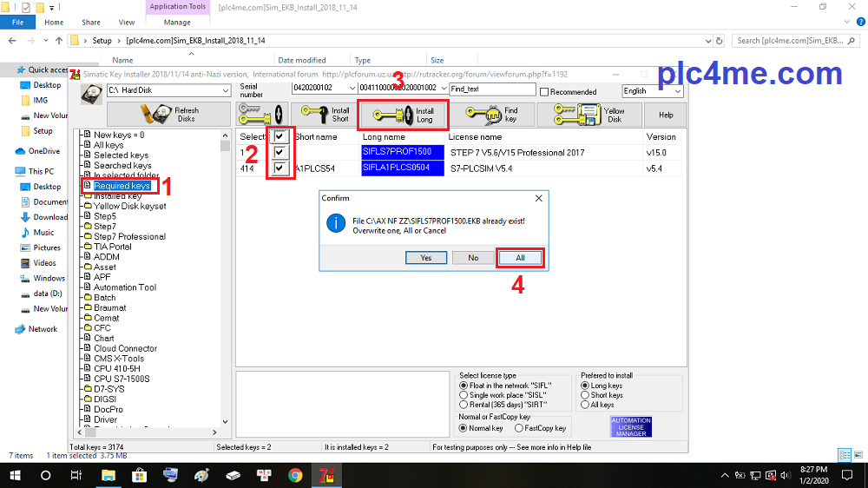Image resolution: width=868 pixels, height=488 pixels.
Task: Click the Refresh Disks button
Action: (x=168, y=115)
